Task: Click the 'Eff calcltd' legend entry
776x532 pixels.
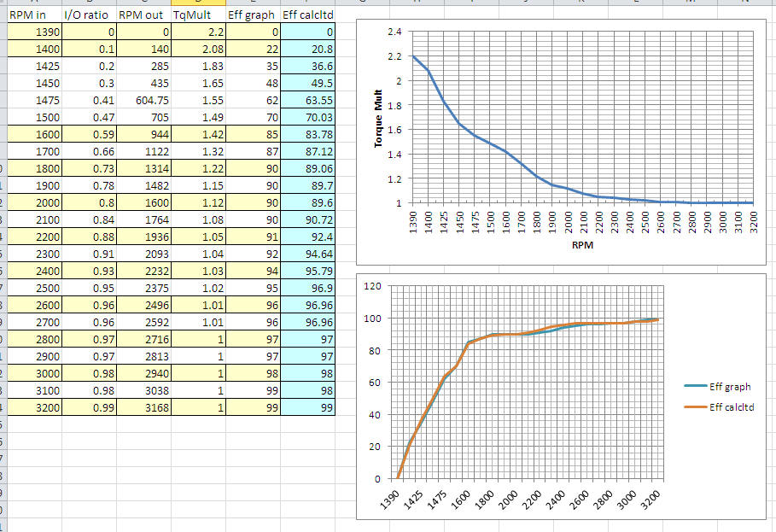Action: click(720, 407)
